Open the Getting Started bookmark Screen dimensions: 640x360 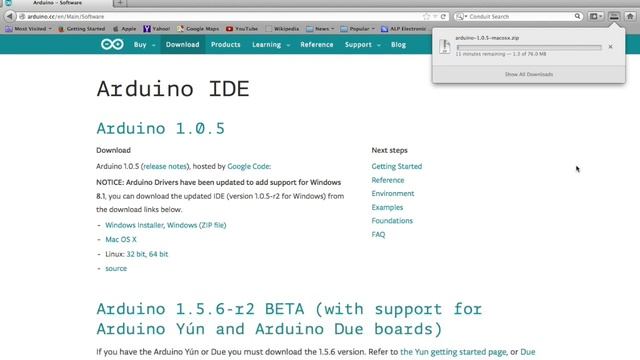click(82, 29)
